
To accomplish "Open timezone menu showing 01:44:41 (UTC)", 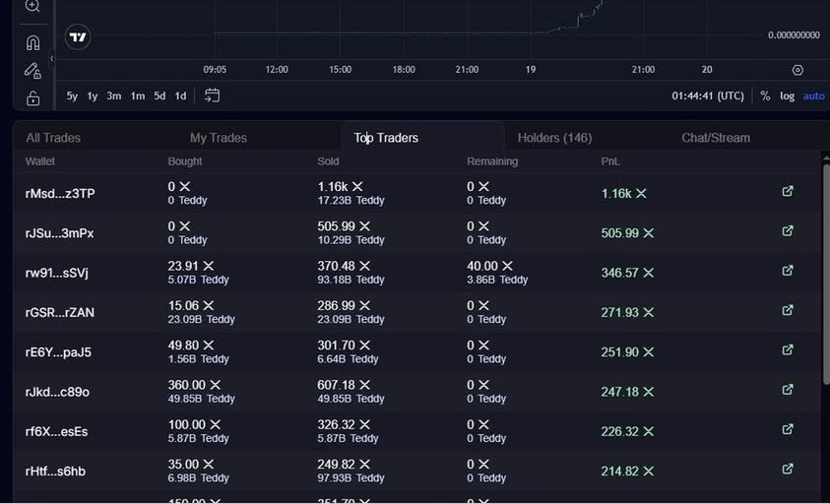I will 708,95.
